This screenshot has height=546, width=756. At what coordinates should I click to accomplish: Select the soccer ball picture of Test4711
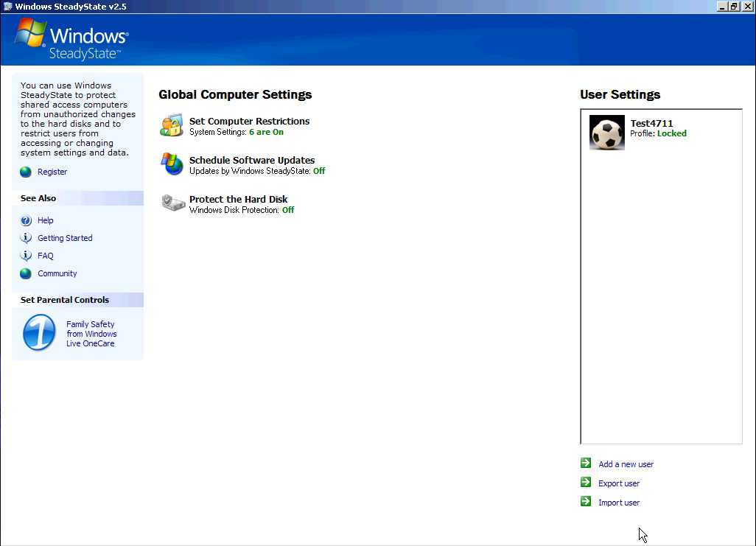[607, 133]
